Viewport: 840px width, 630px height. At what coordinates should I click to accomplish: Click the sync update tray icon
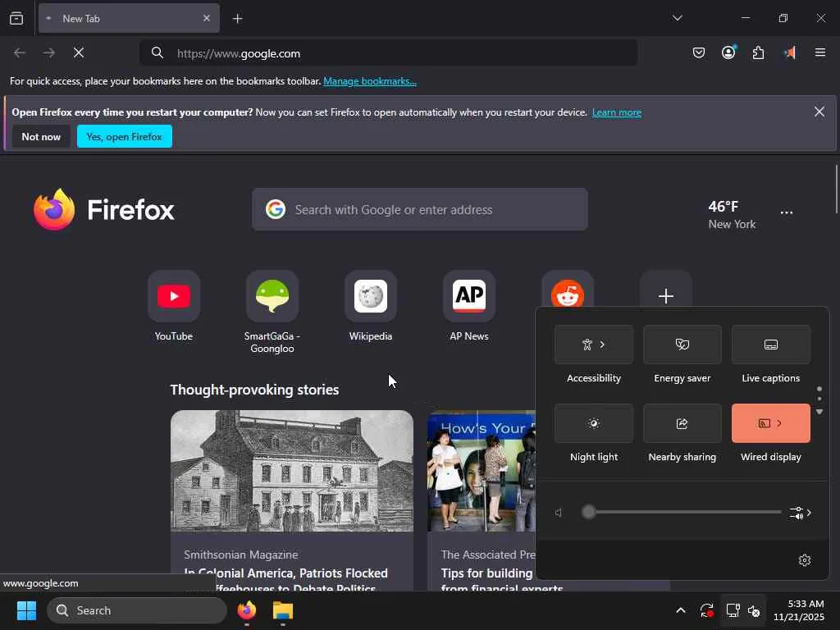pos(706,610)
